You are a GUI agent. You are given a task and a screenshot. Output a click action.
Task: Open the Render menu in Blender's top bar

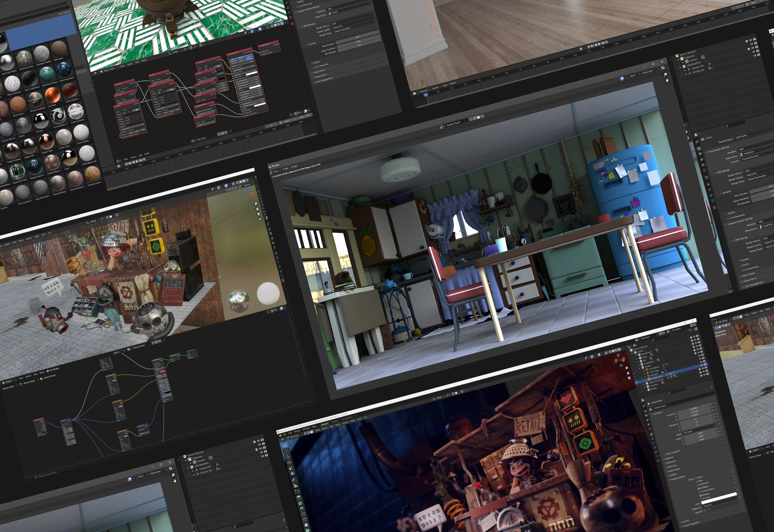click(x=297, y=431)
